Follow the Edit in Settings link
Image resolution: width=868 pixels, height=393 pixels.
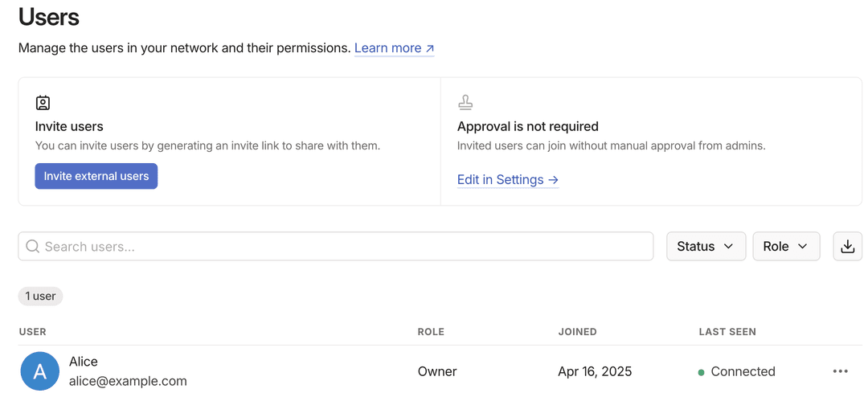point(507,180)
